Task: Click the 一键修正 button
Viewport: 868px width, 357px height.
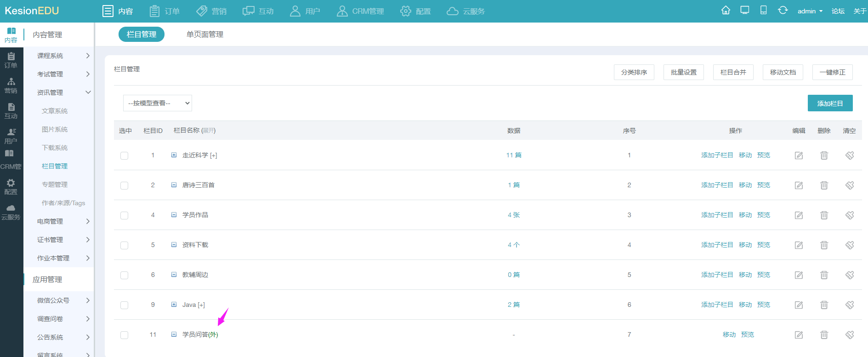Action: coord(833,72)
